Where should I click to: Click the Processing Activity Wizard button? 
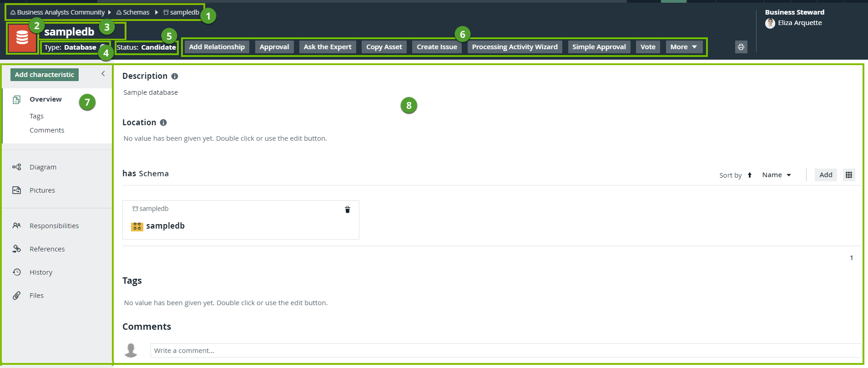pos(515,47)
